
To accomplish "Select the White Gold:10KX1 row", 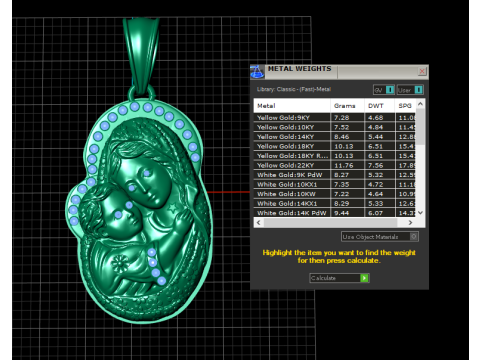I will (x=335, y=184).
